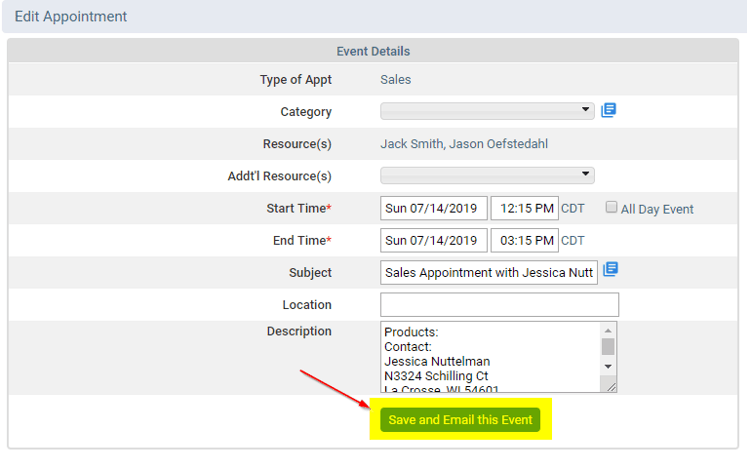
Task: Click the 'Type of Appt' label
Action: click(x=296, y=80)
